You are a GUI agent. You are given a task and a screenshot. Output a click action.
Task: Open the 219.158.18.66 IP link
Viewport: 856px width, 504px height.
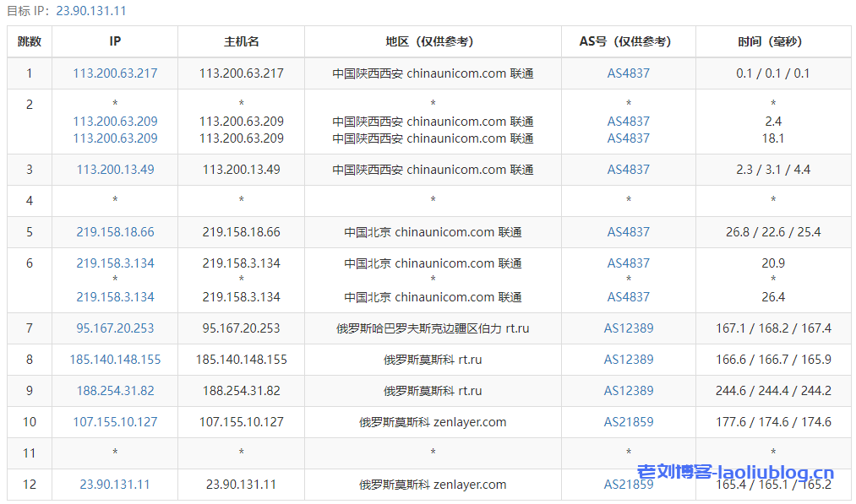115,232
